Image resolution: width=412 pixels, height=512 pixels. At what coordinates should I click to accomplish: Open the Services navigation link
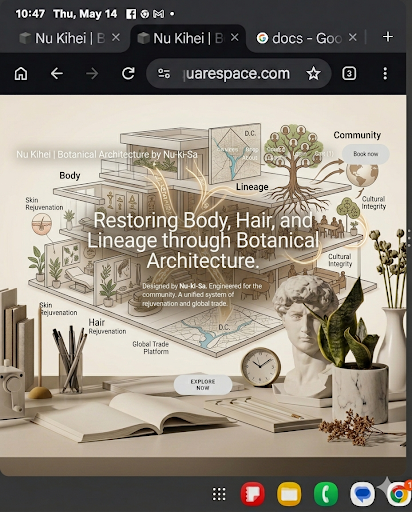pos(227,150)
